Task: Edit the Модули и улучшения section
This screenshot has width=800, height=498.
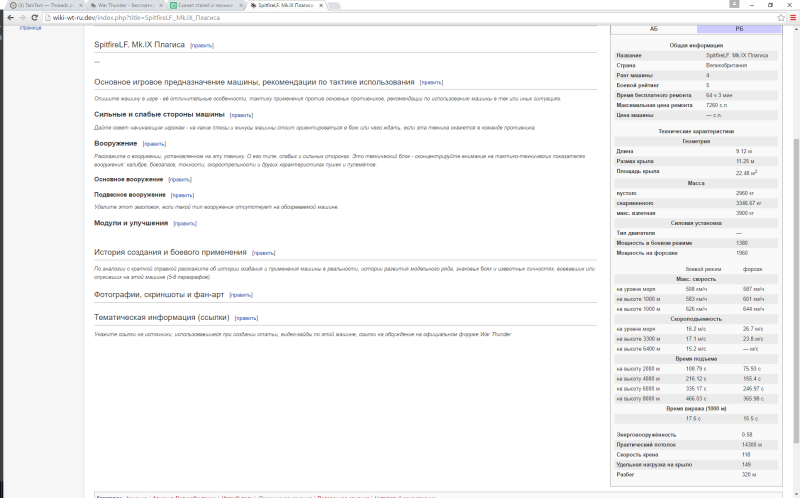Action: point(185,223)
